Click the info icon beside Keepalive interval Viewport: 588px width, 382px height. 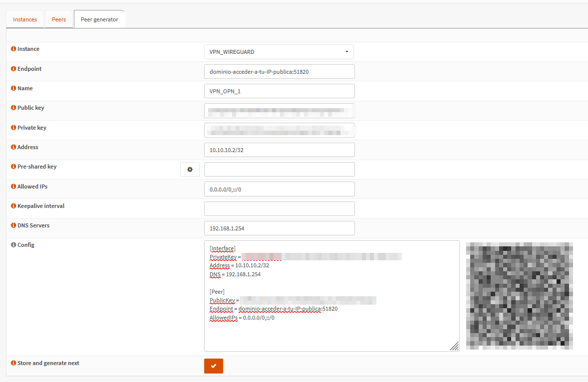coord(13,206)
